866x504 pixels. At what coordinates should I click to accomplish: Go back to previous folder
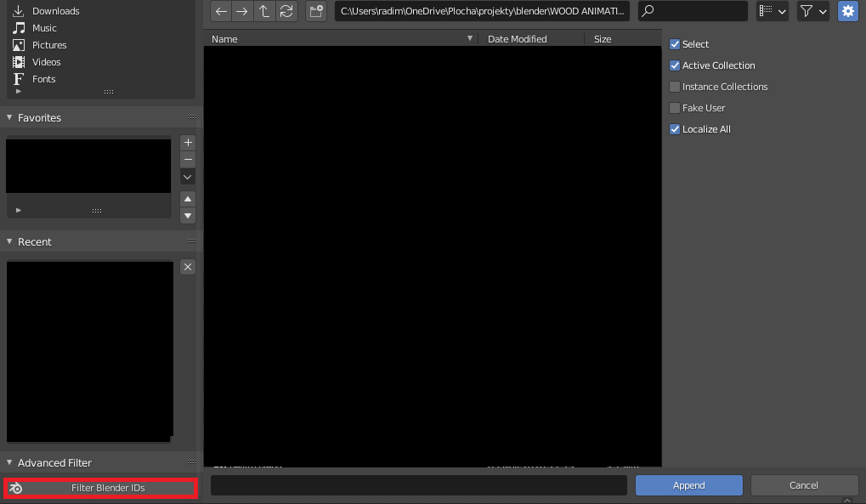pyautogui.click(x=221, y=11)
